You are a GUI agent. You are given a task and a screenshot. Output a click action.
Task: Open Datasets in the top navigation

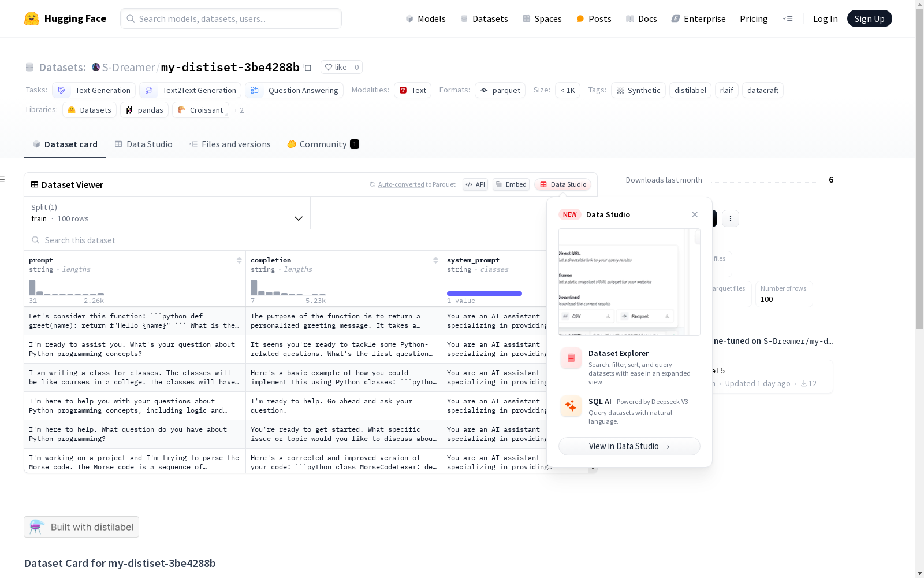(x=484, y=18)
